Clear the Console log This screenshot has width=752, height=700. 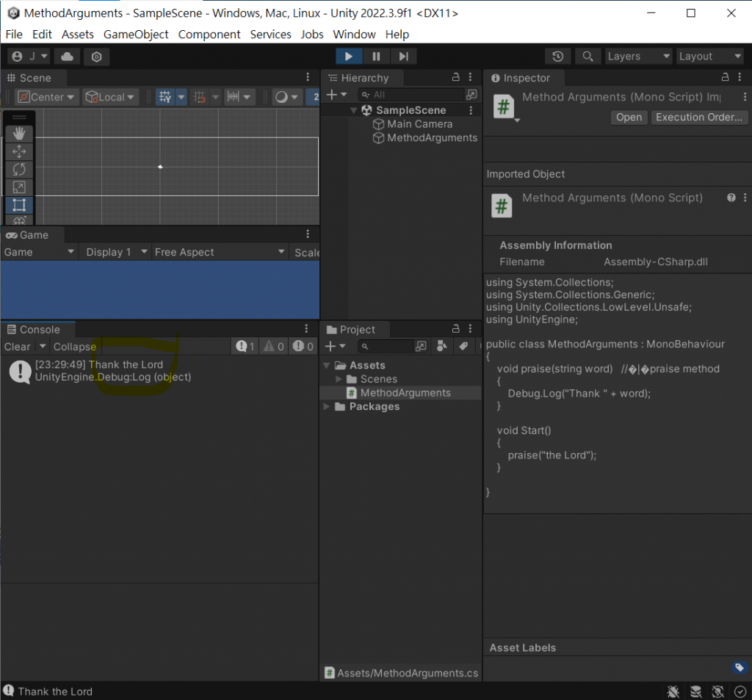click(18, 347)
